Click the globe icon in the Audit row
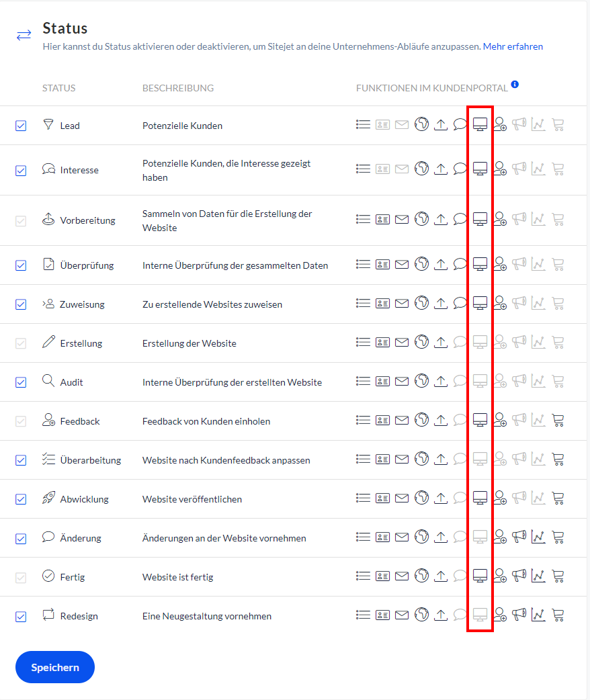 click(421, 381)
